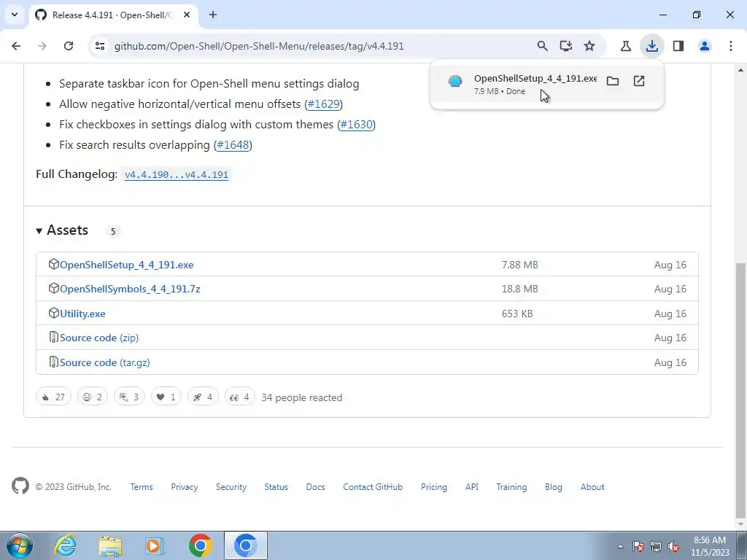Open the Terms footer link
Viewport: 747px width, 560px height.
[142, 487]
